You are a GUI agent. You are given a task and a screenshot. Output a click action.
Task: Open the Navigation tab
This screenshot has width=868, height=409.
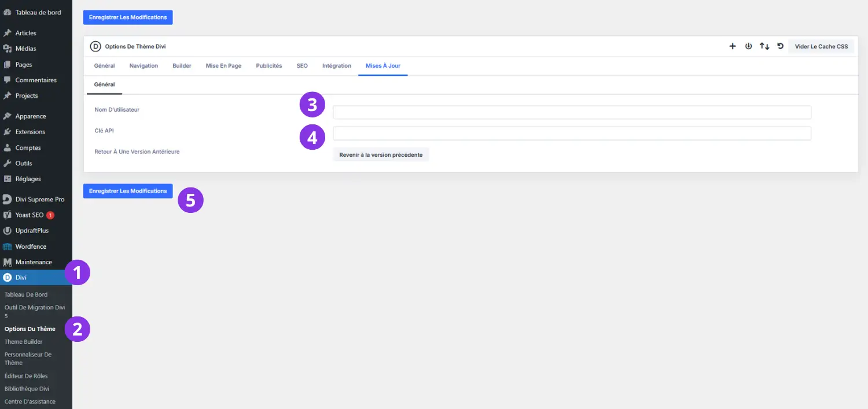click(144, 66)
